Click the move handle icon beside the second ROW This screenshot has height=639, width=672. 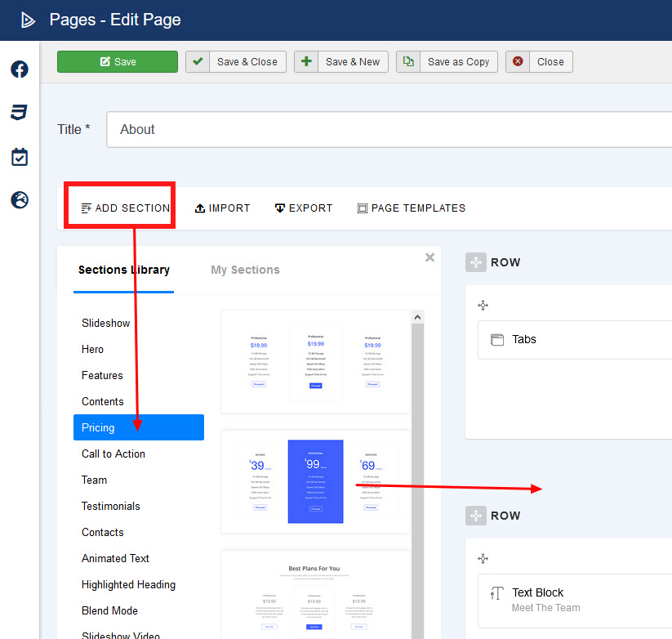[x=476, y=516]
